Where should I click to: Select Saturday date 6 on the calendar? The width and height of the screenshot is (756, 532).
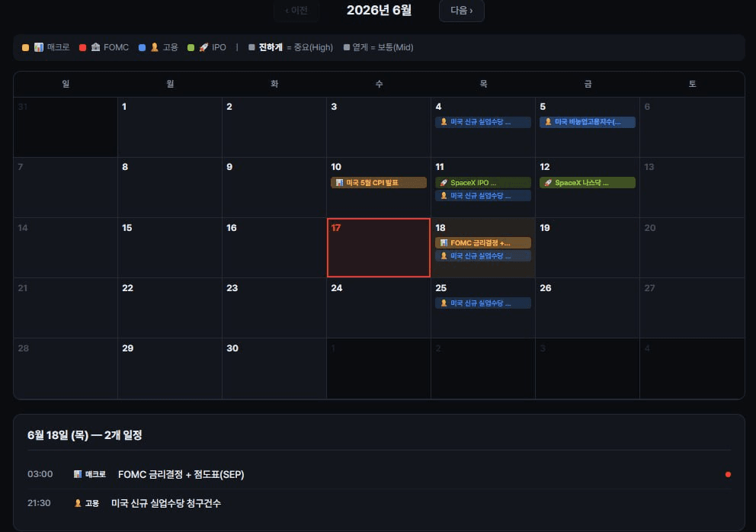[x=692, y=127]
